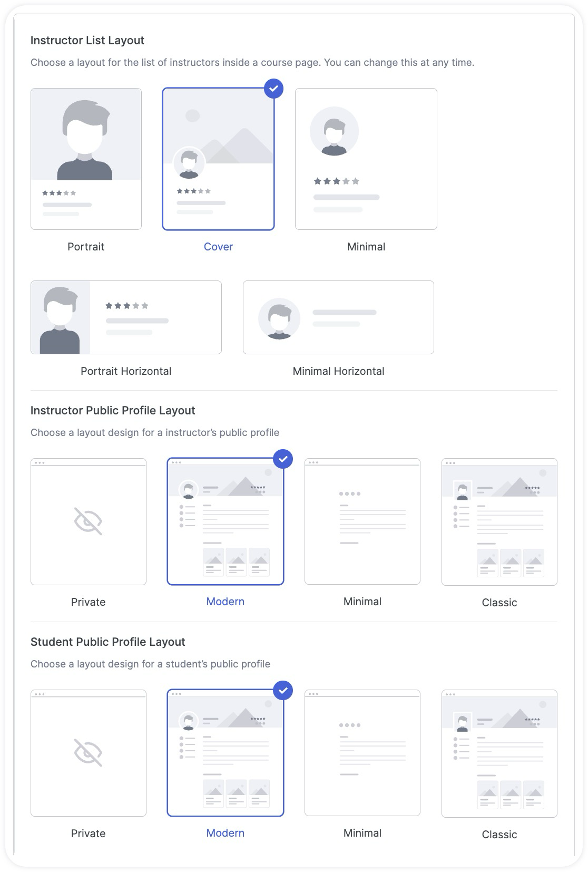
Task: Click the Instructor Public Profile Layout heading
Action: point(113,411)
